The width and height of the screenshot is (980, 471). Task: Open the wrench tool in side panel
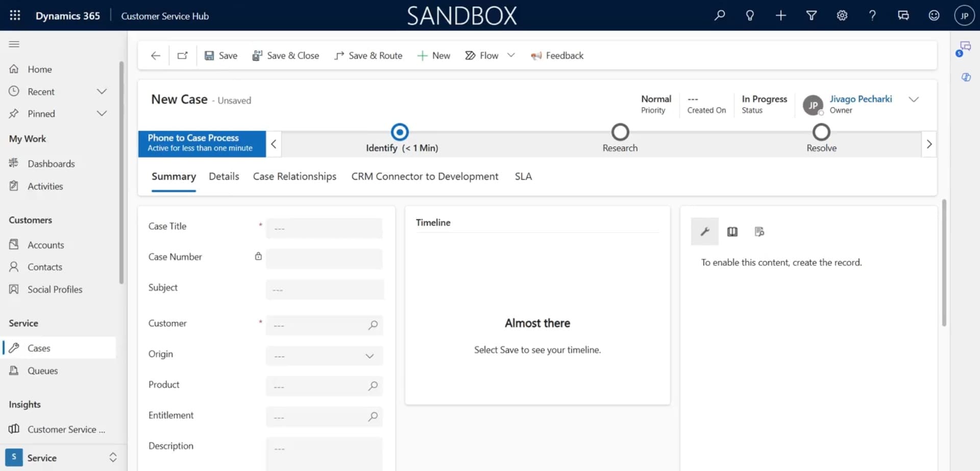click(705, 231)
